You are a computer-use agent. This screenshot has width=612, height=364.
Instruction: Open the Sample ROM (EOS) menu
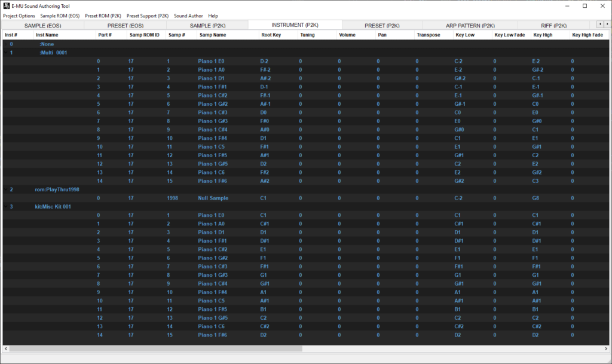(x=60, y=16)
